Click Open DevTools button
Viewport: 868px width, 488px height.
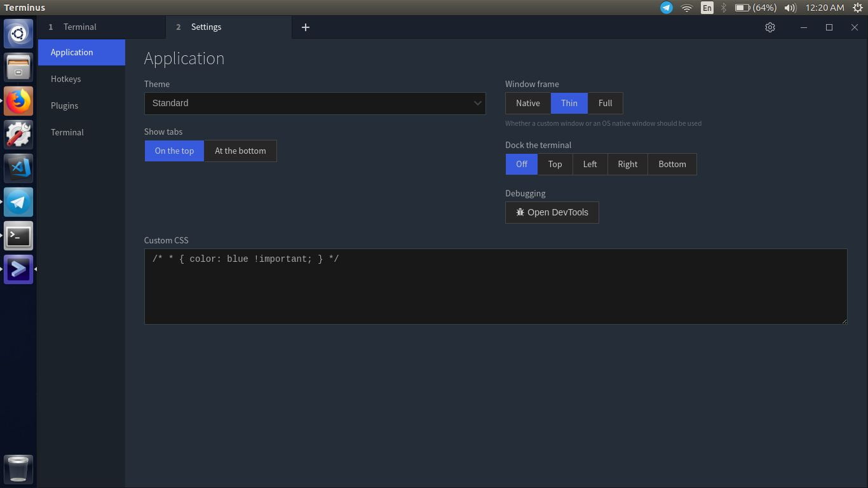[552, 212]
